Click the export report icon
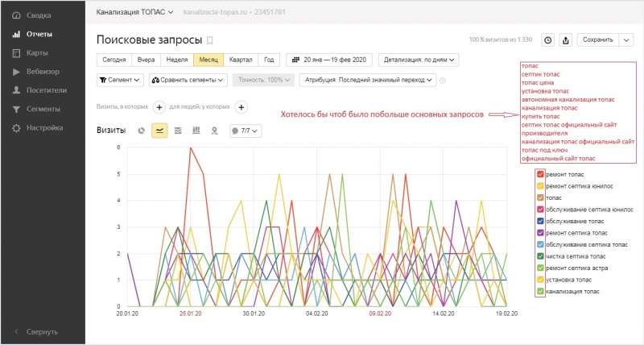Screen dimensions: 644x345 coord(566,39)
